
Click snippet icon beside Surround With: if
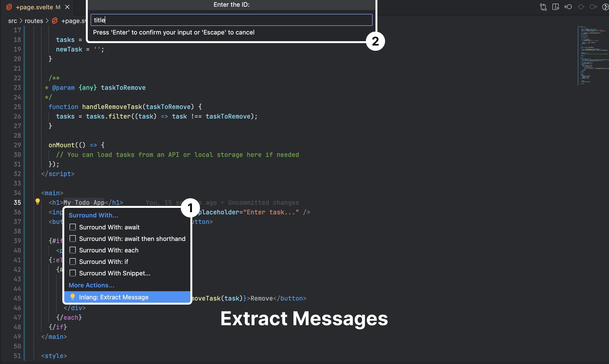click(72, 262)
